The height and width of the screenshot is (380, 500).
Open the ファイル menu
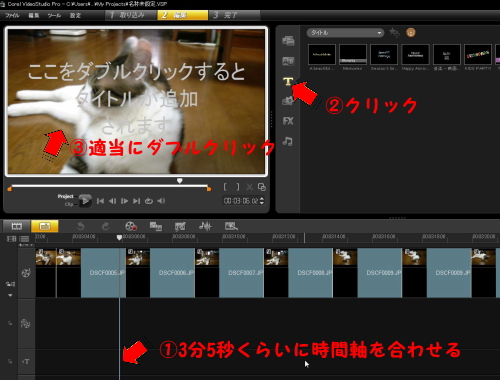(x=12, y=15)
